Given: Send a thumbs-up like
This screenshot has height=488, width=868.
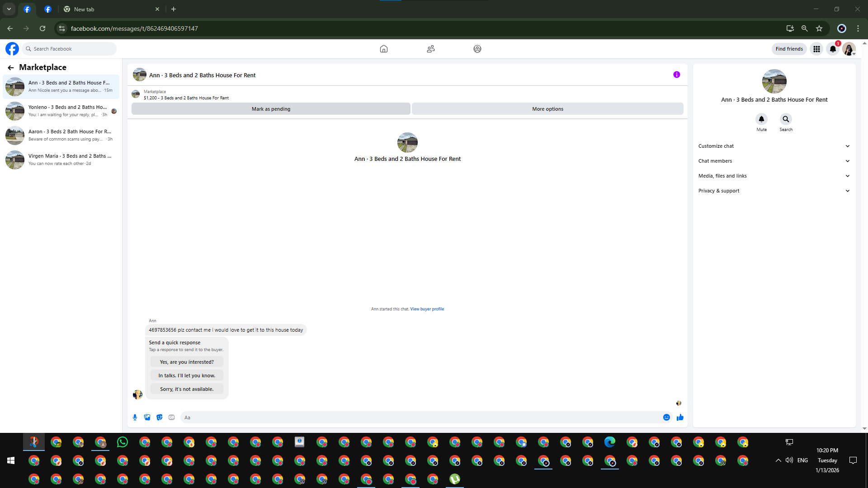Looking at the screenshot, I should (x=680, y=418).
